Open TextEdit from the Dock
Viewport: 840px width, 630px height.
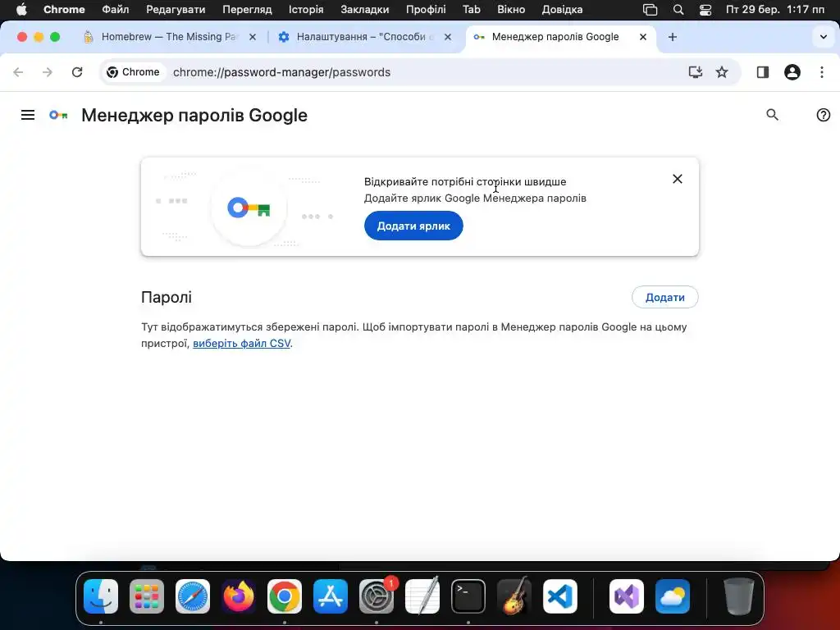pos(422,596)
